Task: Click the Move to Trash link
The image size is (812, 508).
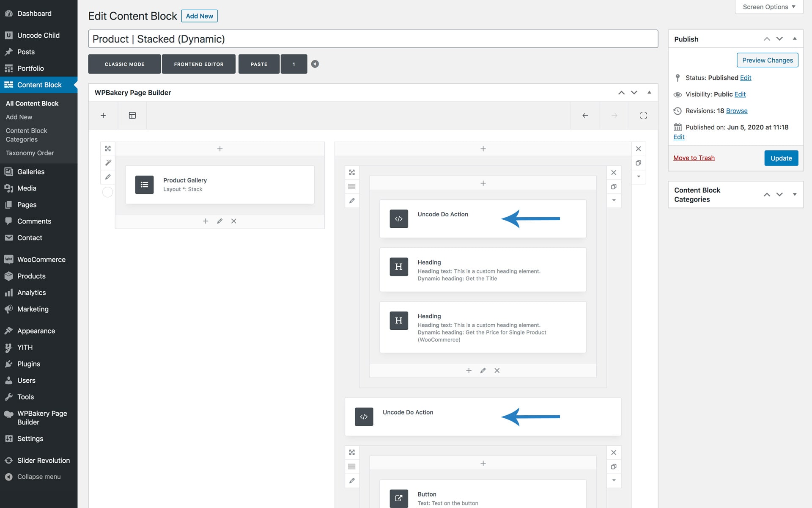Action: (x=694, y=158)
